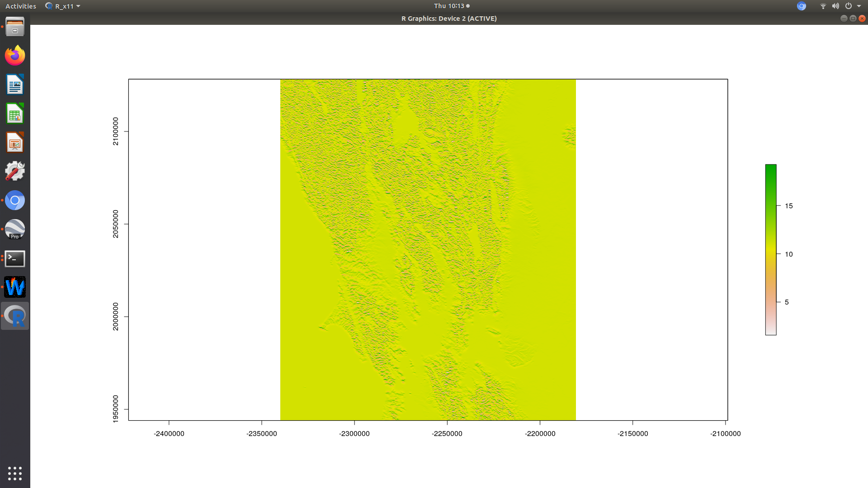Screen dimensions: 868x488
Task: Launch Firefox from the dock
Action: (15, 55)
